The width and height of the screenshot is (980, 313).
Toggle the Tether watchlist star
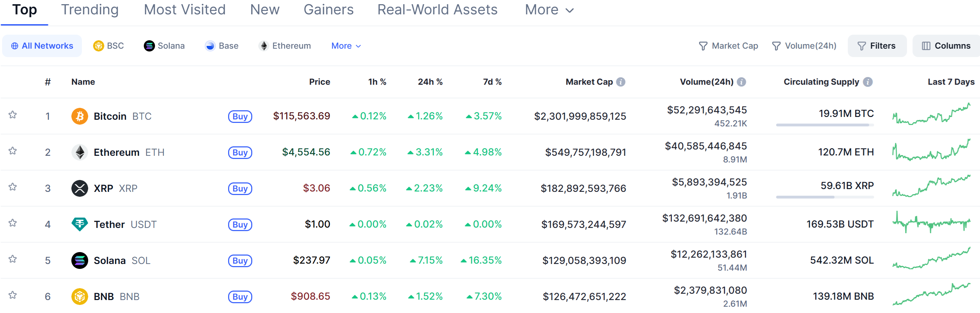[x=13, y=223]
